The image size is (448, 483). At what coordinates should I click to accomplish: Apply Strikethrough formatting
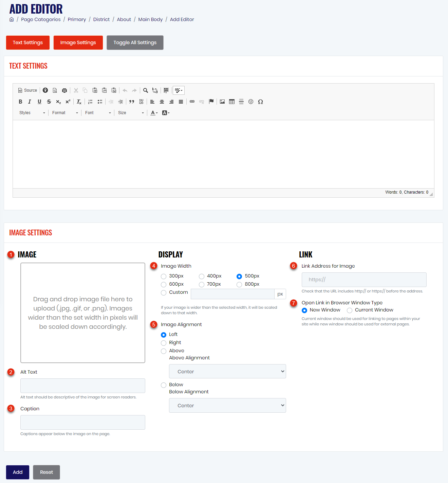coord(49,102)
